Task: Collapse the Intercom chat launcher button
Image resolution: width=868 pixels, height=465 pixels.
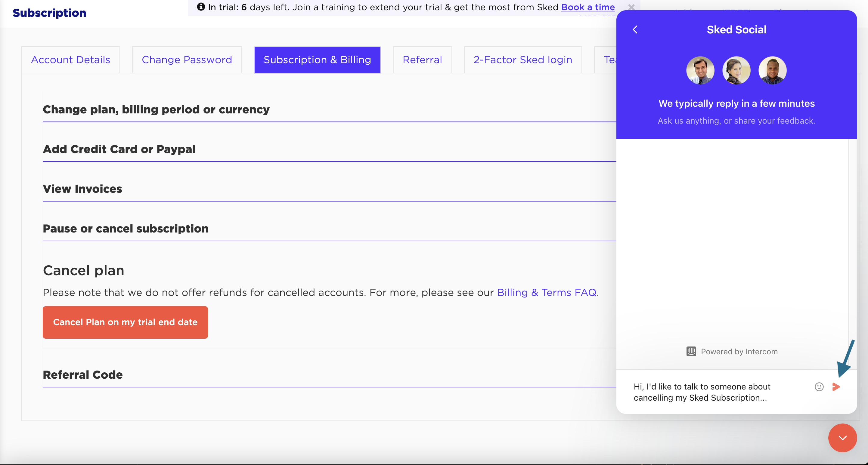Action: click(842, 438)
